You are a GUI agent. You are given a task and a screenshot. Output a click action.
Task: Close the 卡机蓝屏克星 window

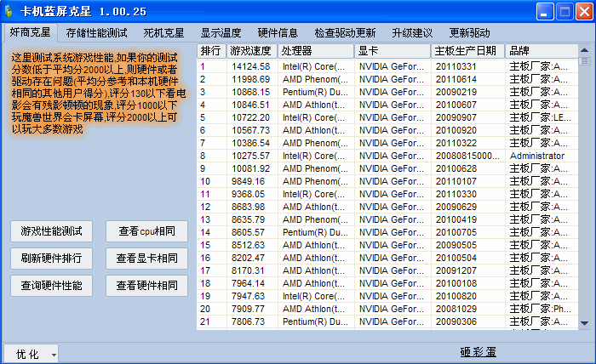click(x=585, y=11)
